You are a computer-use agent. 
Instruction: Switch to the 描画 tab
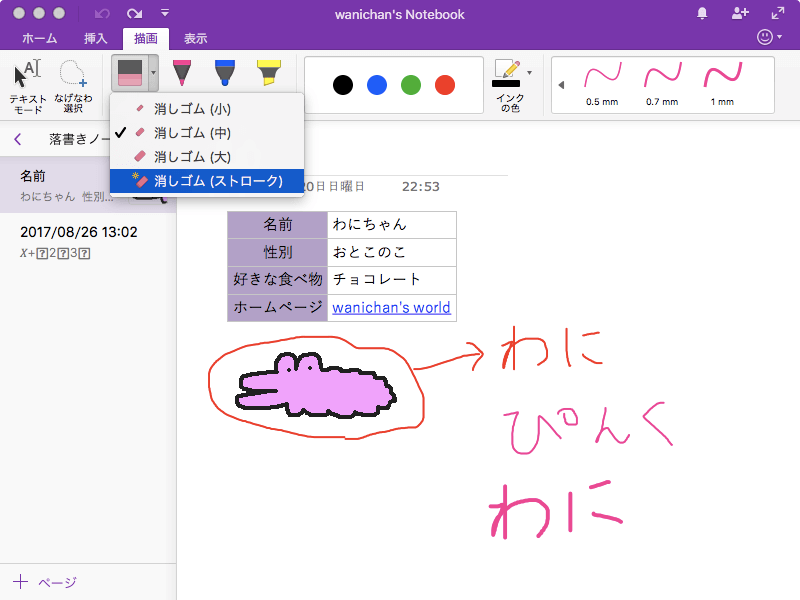pos(145,38)
